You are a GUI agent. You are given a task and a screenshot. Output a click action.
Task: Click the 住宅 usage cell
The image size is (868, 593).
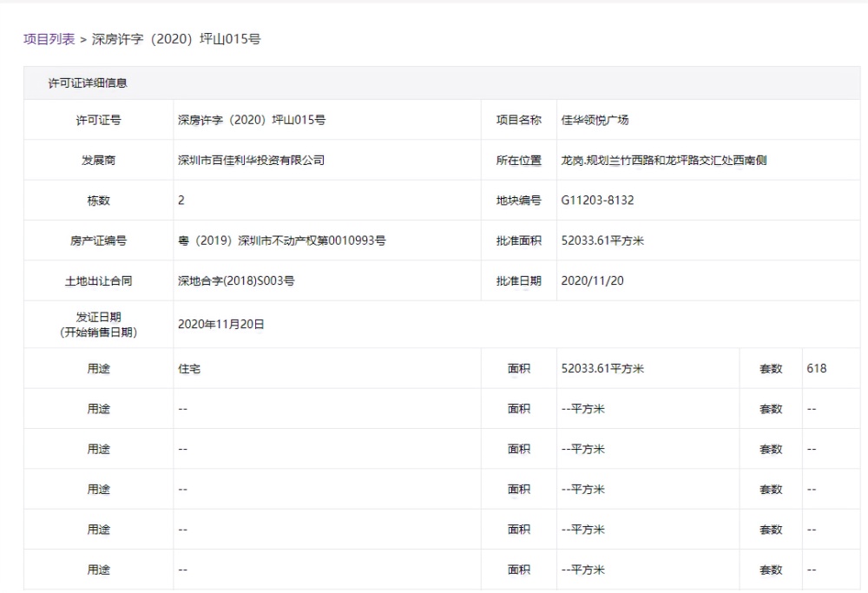[x=185, y=367]
